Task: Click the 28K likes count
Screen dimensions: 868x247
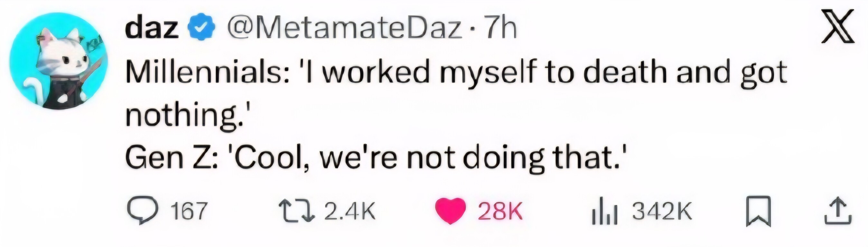Action: point(500,211)
